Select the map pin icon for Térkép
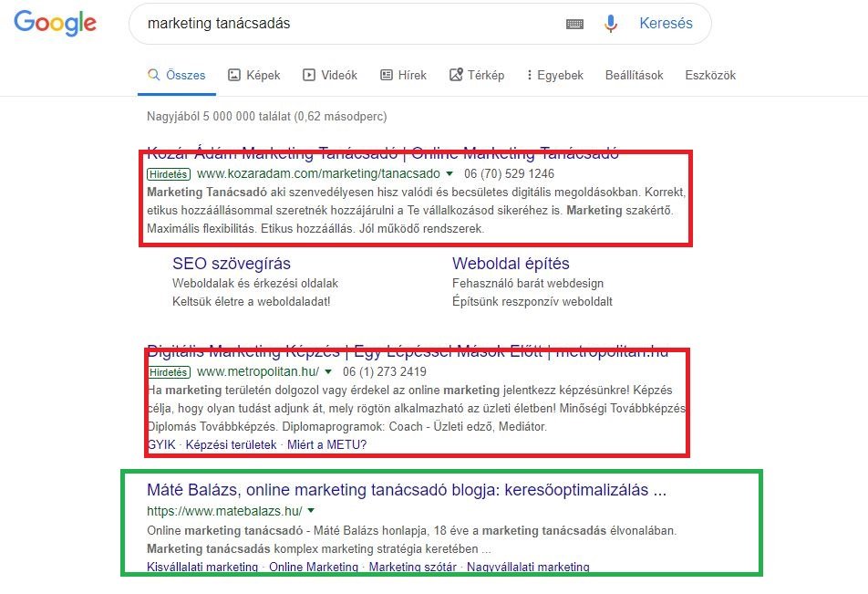The height and width of the screenshot is (594, 868). tap(453, 75)
